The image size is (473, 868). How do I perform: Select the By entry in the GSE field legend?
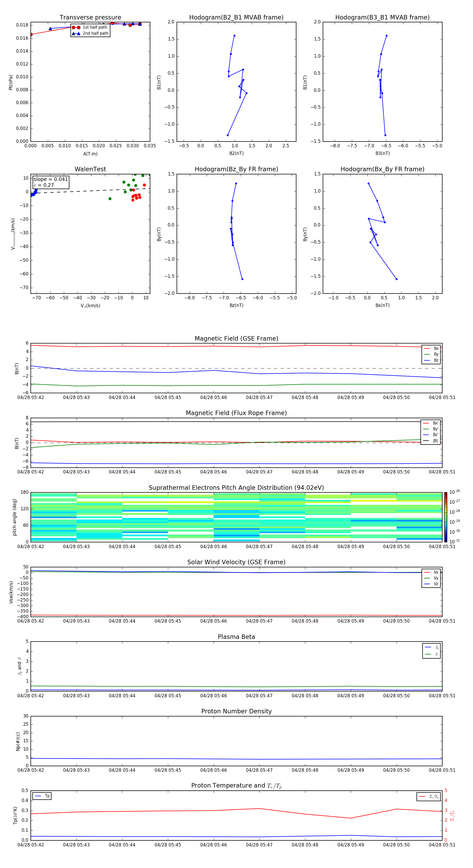click(x=431, y=355)
